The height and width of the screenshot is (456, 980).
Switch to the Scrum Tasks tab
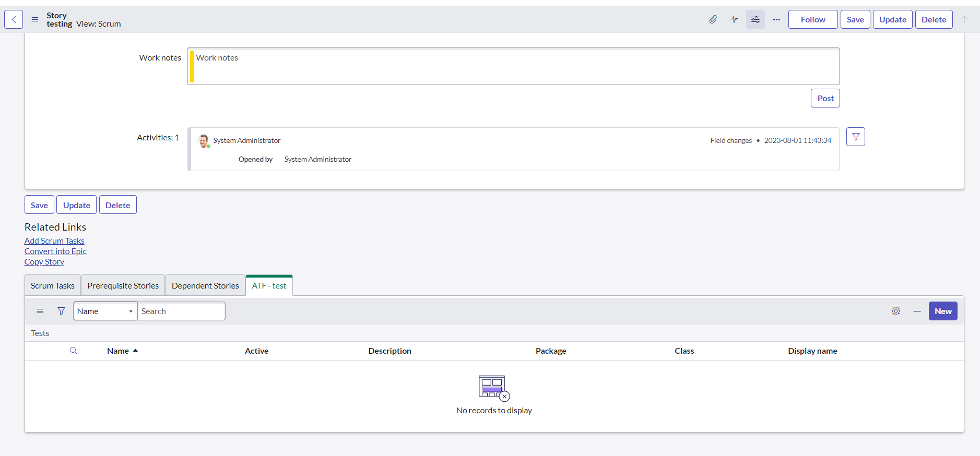point(53,285)
